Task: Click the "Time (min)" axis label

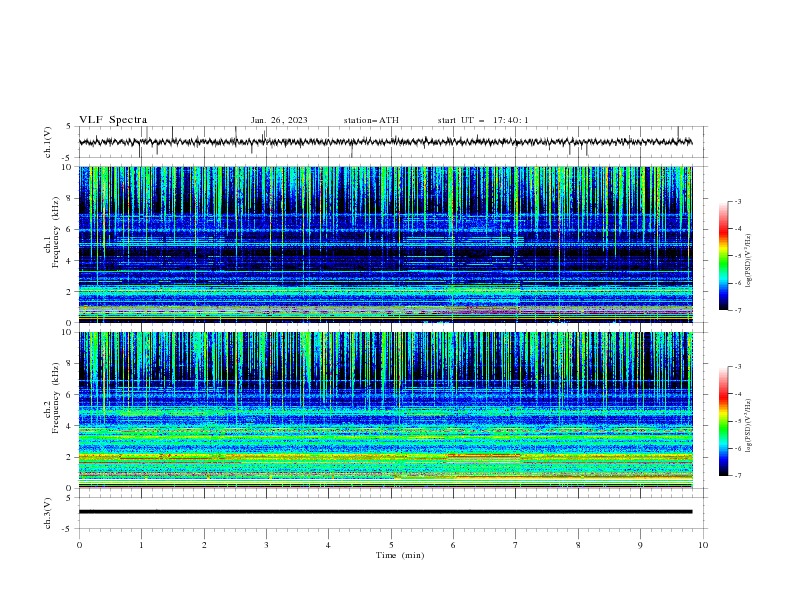Action: tap(400, 555)
